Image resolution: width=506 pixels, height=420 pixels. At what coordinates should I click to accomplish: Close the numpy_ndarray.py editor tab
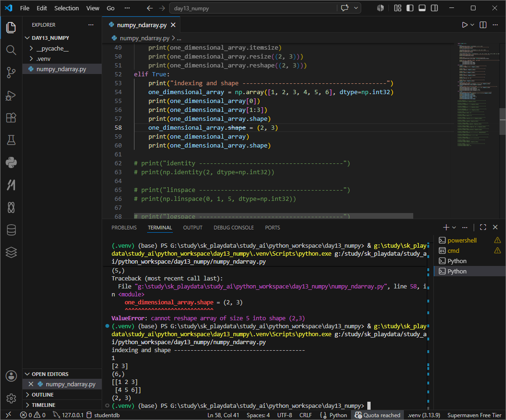pyautogui.click(x=173, y=25)
